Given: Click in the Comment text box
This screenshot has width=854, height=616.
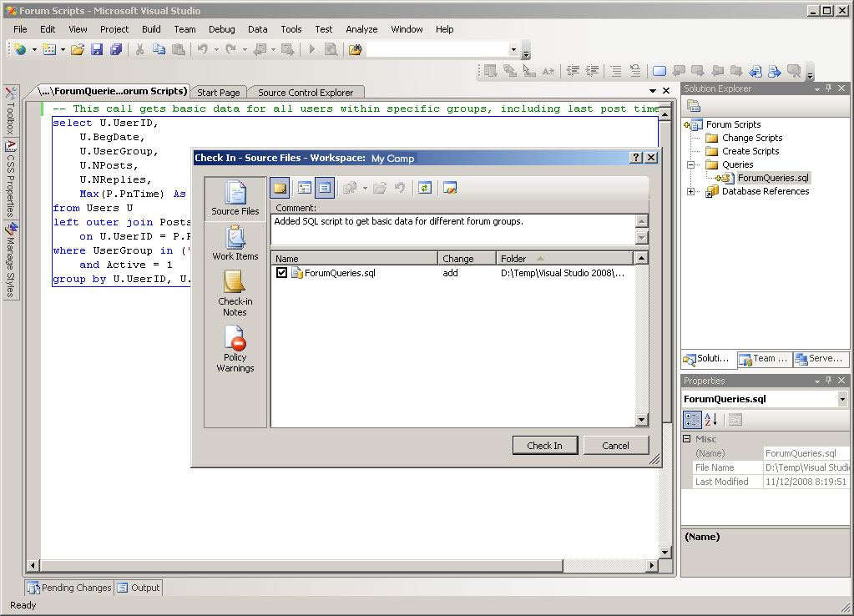Looking at the screenshot, I should click(453, 230).
